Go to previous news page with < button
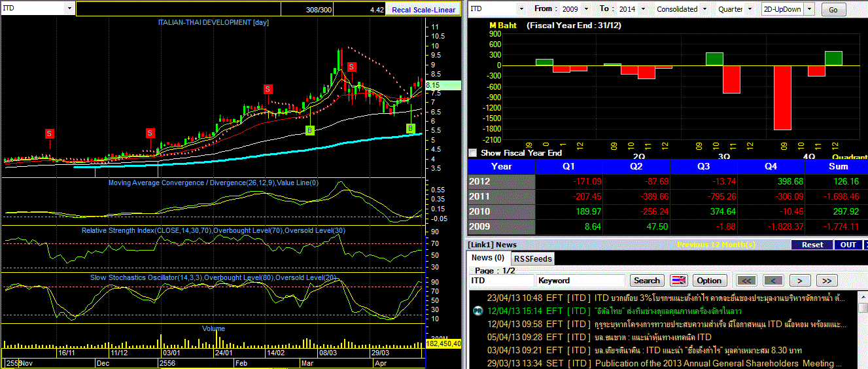Screen dimensions: 868x369 pyautogui.click(x=773, y=281)
